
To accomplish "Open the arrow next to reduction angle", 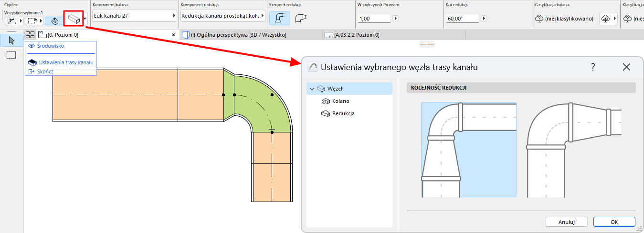I will (484, 19).
